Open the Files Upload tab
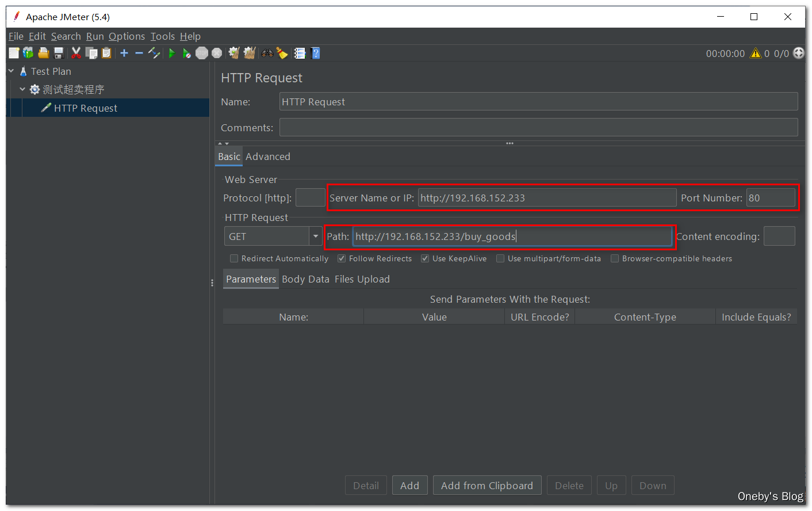 [x=362, y=279]
